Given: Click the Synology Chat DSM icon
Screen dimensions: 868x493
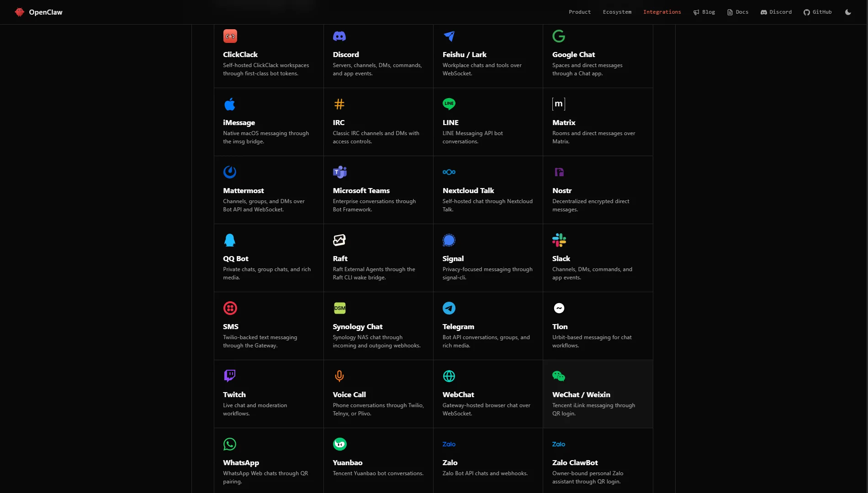Looking at the screenshot, I should (340, 308).
